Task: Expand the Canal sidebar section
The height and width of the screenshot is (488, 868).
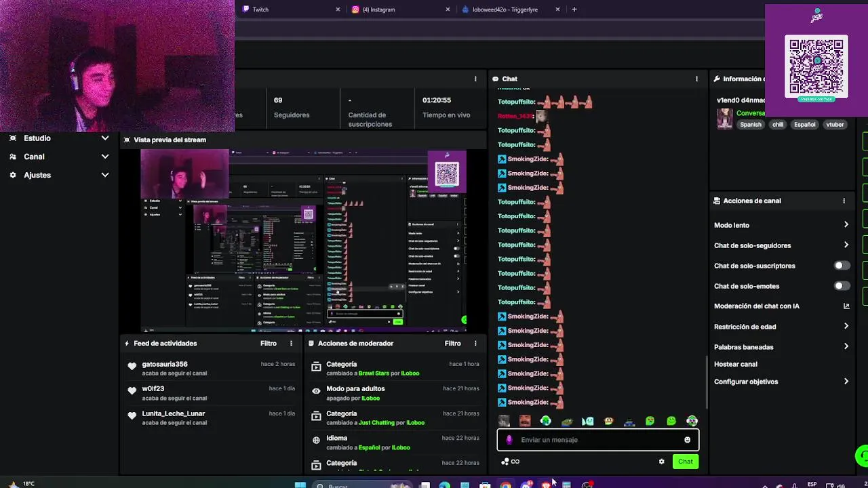Action: pyautogui.click(x=105, y=157)
